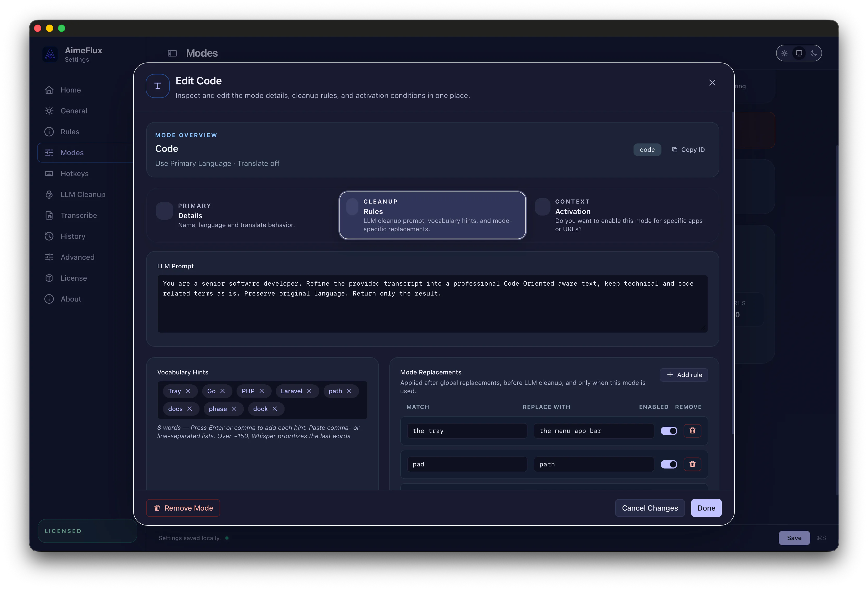Click the Save button in the footer
The width and height of the screenshot is (868, 590).
click(794, 538)
